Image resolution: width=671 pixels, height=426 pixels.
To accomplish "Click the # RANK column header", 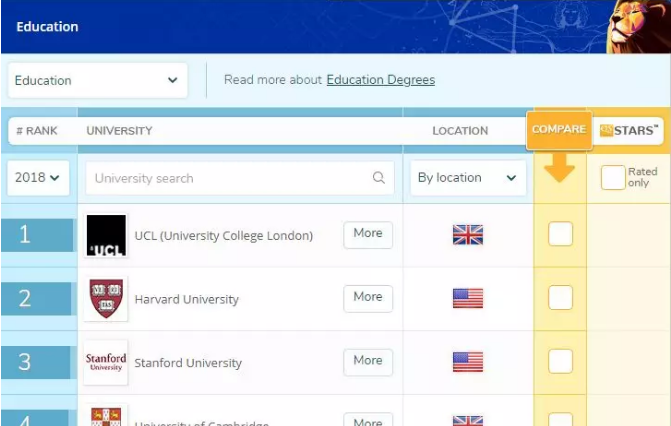I will click(x=37, y=131).
